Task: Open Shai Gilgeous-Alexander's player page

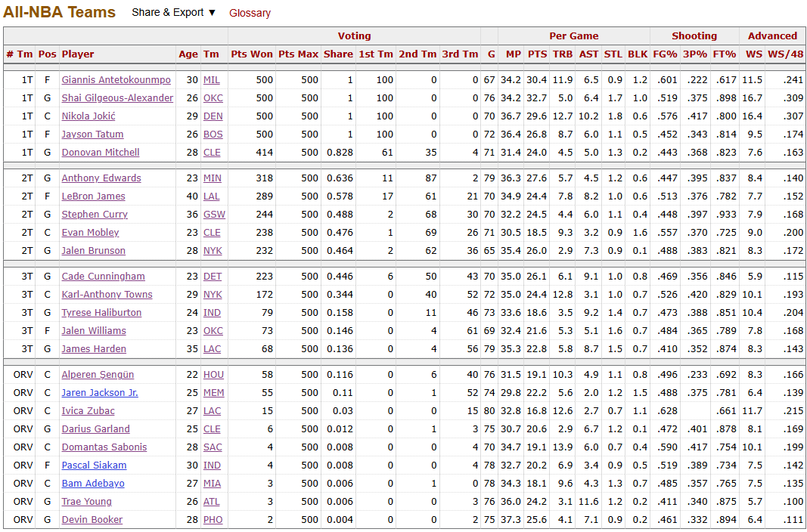Action: (117, 97)
